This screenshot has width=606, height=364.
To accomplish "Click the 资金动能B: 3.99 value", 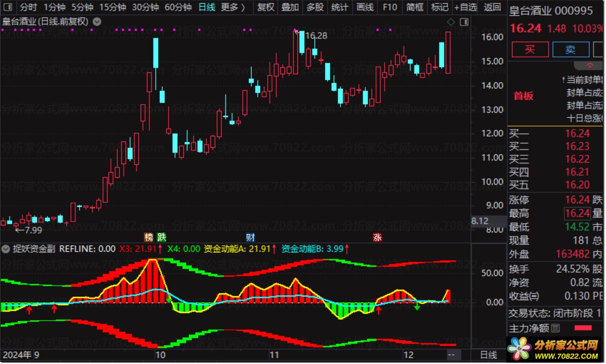I will 316,249.
